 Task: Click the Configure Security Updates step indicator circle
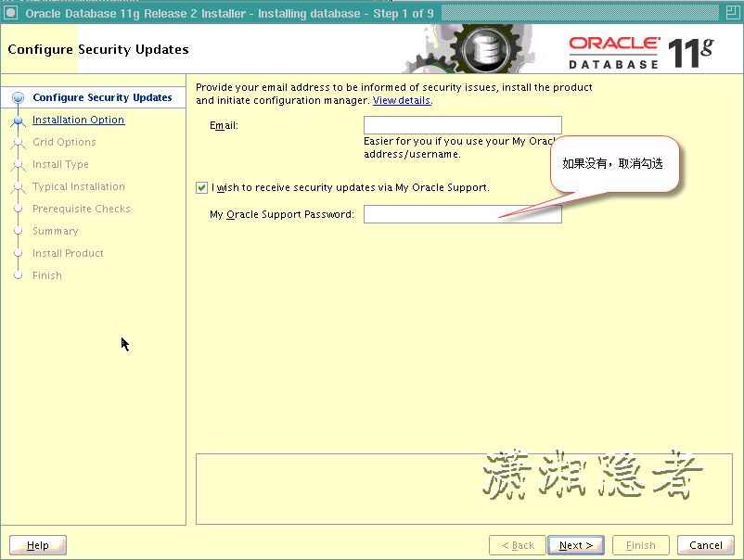pyautogui.click(x=19, y=97)
